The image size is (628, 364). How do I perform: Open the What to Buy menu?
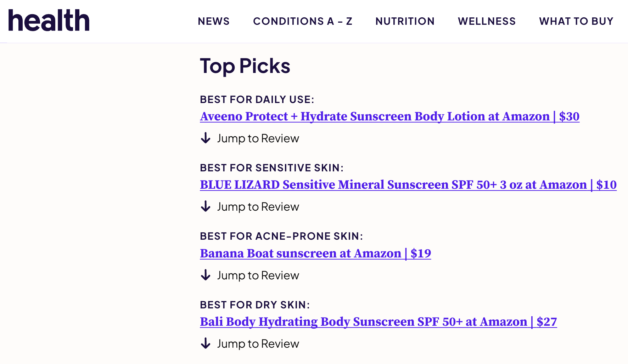[576, 21]
